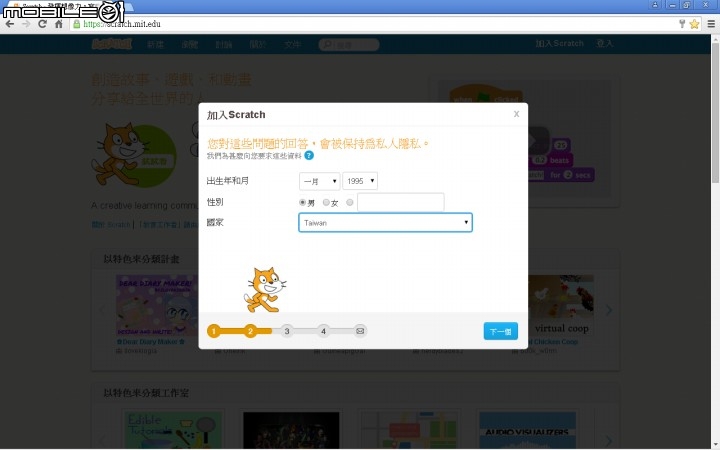Open the country dropdown showing Taiwan
The height and width of the screenshot is (450, 720).
click(385, 223)
